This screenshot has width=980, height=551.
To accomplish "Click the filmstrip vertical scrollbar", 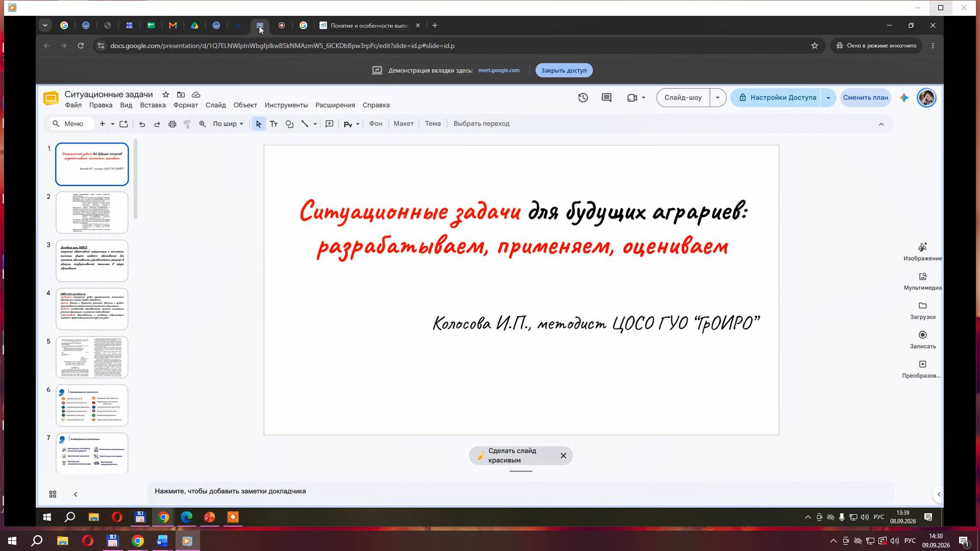I will (135, 179).
